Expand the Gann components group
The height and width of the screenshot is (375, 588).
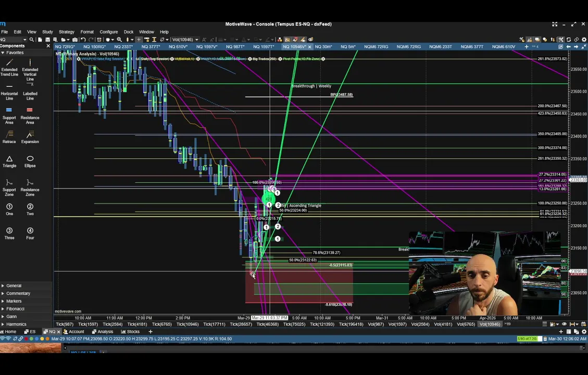11,317
